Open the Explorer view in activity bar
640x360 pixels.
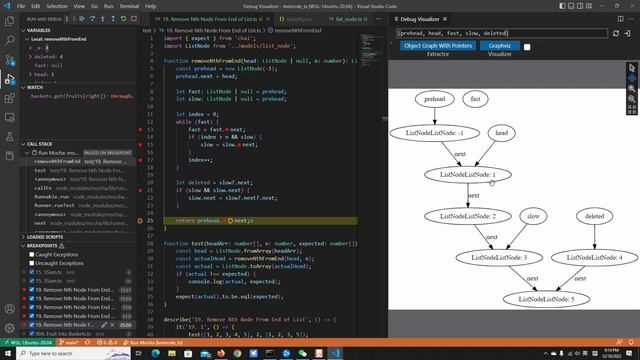click(9, 21)
